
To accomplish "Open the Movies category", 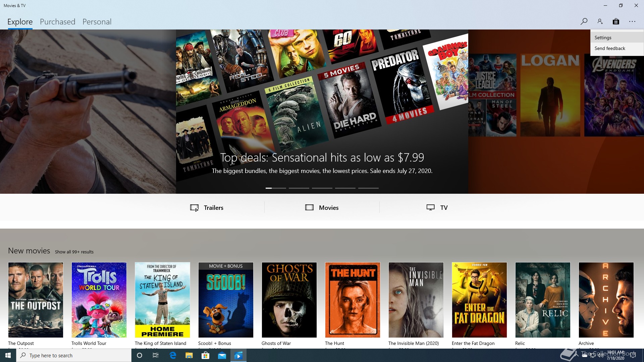I will (322, 207).
